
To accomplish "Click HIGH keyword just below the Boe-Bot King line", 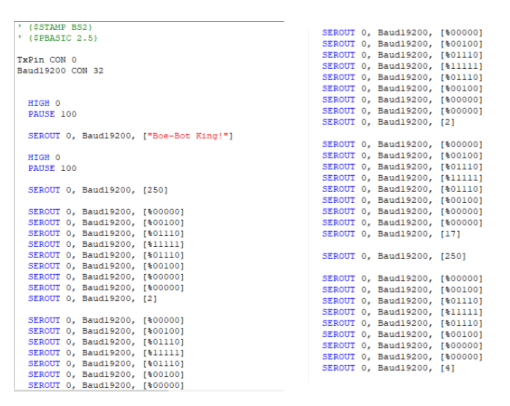I will point(39,157).
